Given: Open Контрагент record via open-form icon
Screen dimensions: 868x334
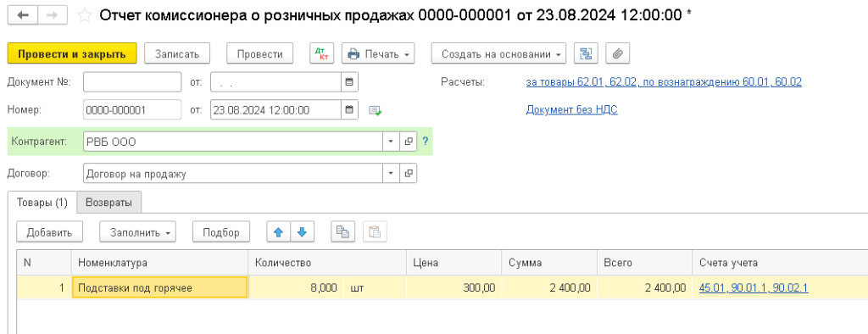Looking at the screenshot, I should coord(409,142).
